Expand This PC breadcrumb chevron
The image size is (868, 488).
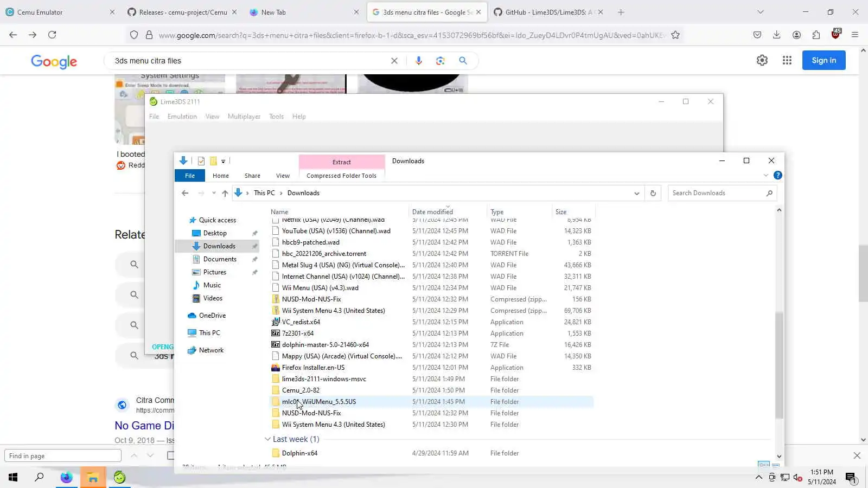coord(281,193)
